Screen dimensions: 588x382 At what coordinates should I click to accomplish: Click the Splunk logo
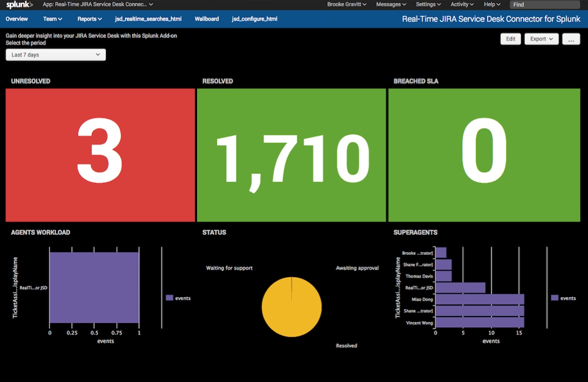[x=19, y=4]
